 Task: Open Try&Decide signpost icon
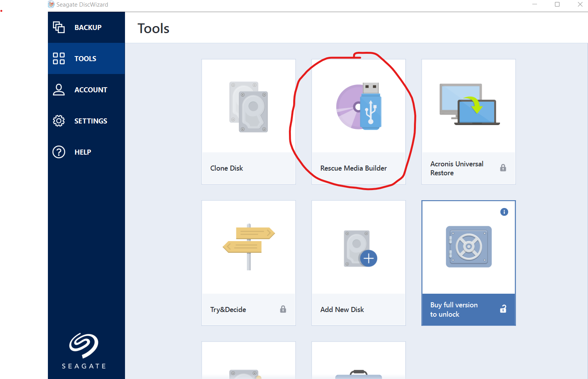point(249,247)
